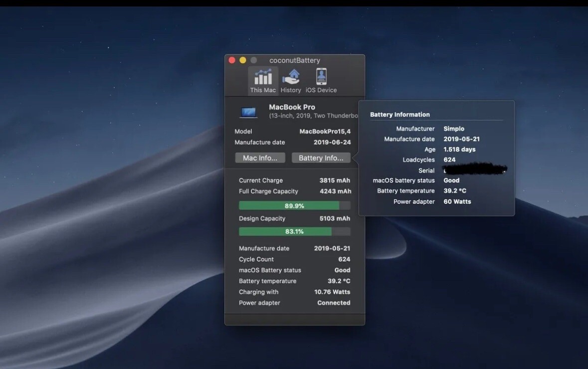Image resolution: width=588 pixels, height=369 pixels.
Task: Select the This Mac toolbar icon
Action: click(x=263, y=80)
